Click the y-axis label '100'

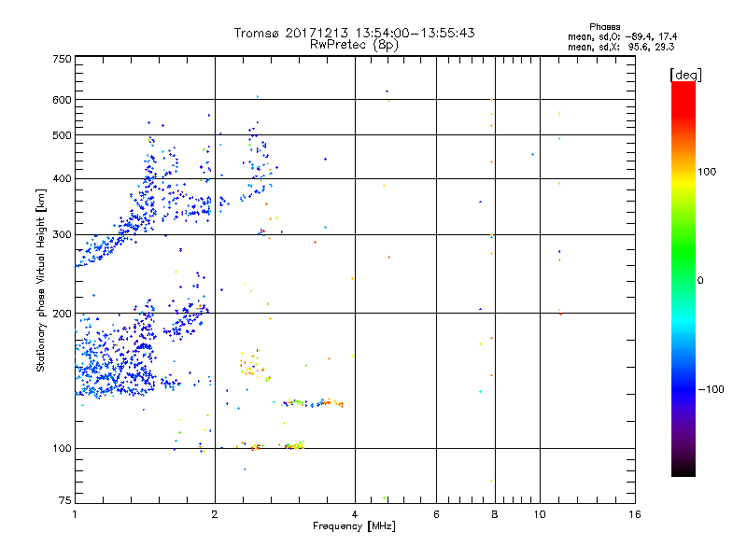point(62,448)
